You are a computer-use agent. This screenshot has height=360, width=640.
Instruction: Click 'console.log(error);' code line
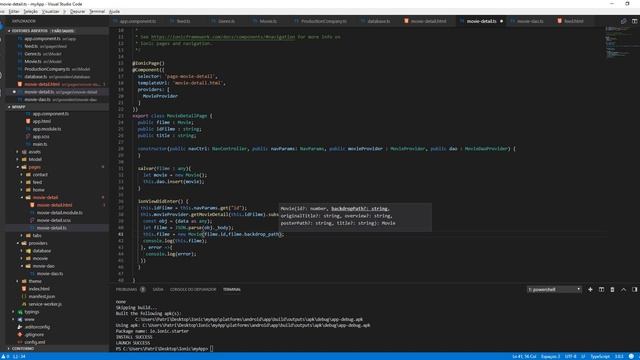click(x=171, y=254)
